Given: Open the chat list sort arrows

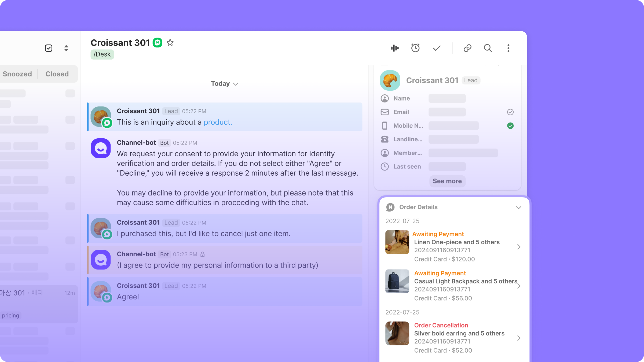Looking at the screenshot, I should coord(66,48).
